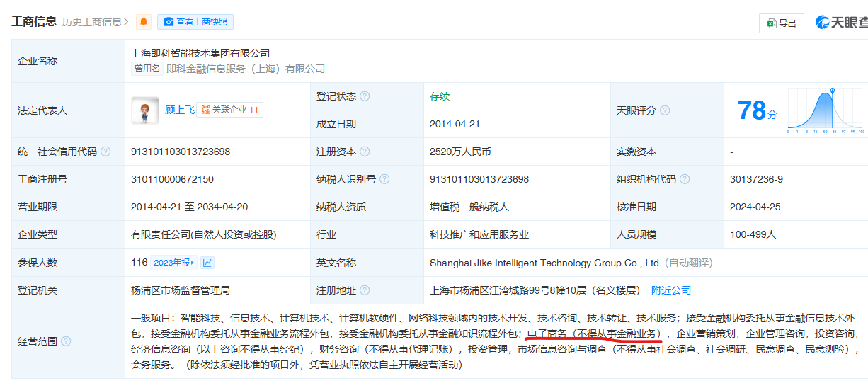868x388 pixels.
Task: Click 查看工商快照 button
Action: [x=195, y=22]
